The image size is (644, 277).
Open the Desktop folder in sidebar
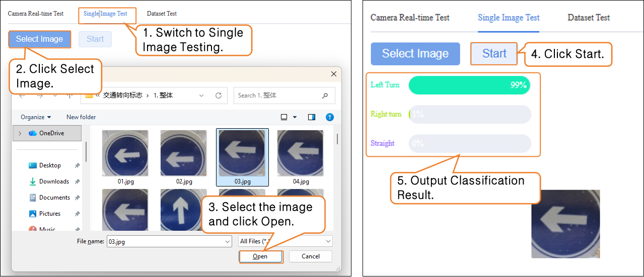coord(50,165)
